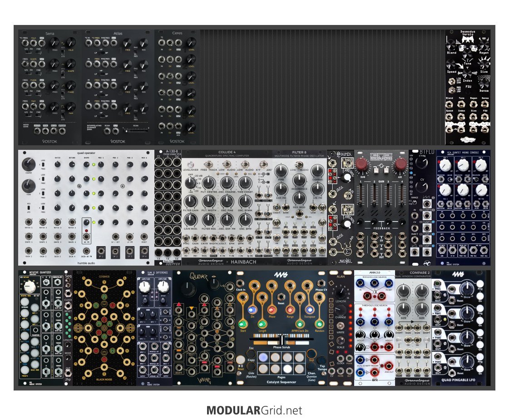Viewport: 509px width, 420px height.
Task: Click the Filt. Centre knob
Action: [209, 183]
